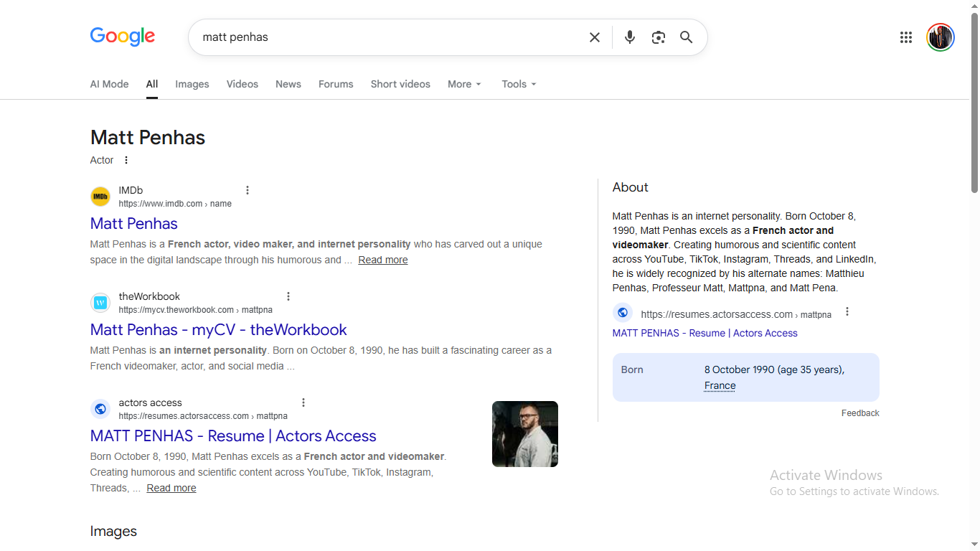The width and height of the screenshot is (980, 551).
Task: Click the globe icon in About panel
Action: pyautogui.click(x=623, y=313)
